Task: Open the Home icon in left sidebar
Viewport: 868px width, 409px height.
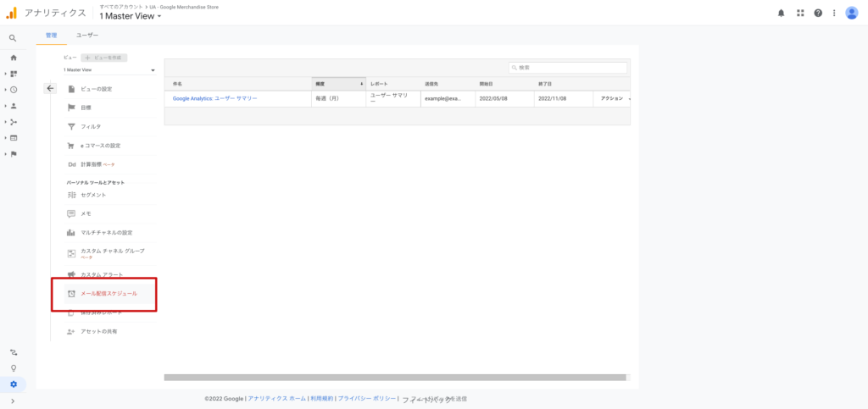Action: pyautogui.click(x=13, y=58)
